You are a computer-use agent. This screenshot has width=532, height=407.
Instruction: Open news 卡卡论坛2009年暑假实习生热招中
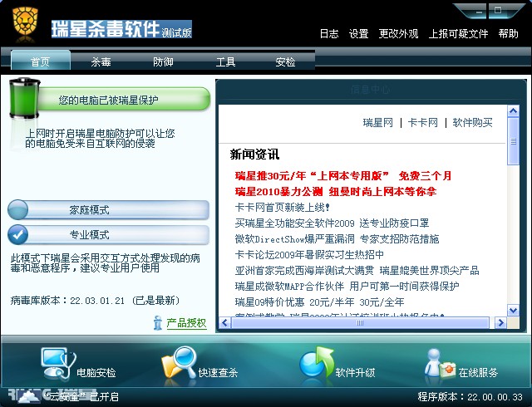click(309, 255)
